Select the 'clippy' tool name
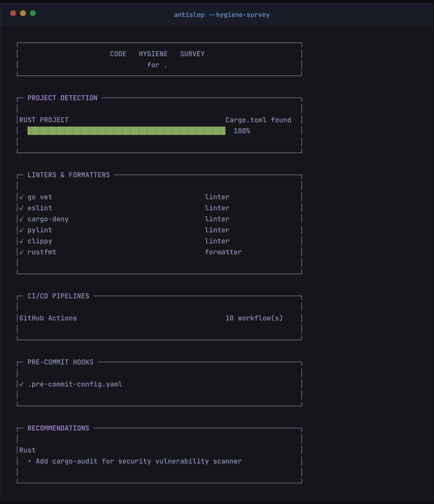Screen dimensions: 434x504 (x=40, y=241)
